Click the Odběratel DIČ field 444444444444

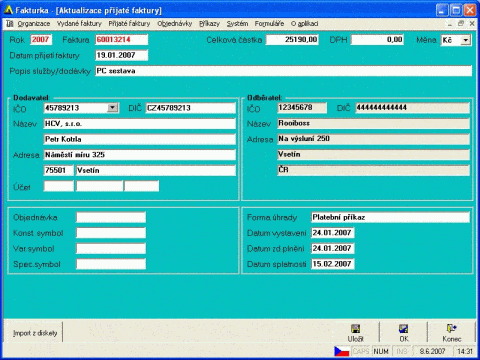click(x=412, y=108)
